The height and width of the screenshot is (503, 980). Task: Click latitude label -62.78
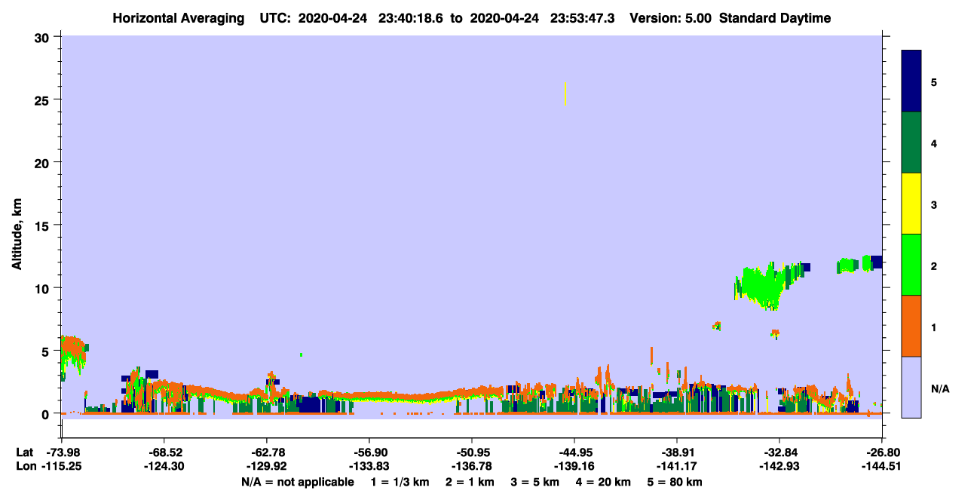point(267,452)
